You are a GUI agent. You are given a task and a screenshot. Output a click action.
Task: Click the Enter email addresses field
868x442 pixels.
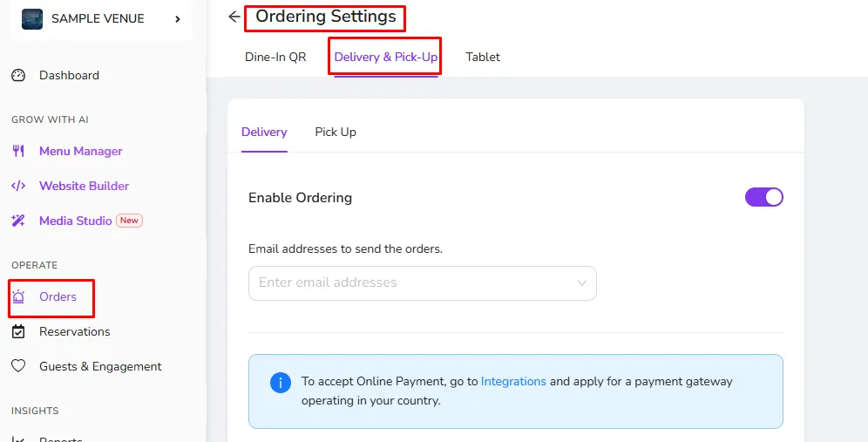point(423,283)
